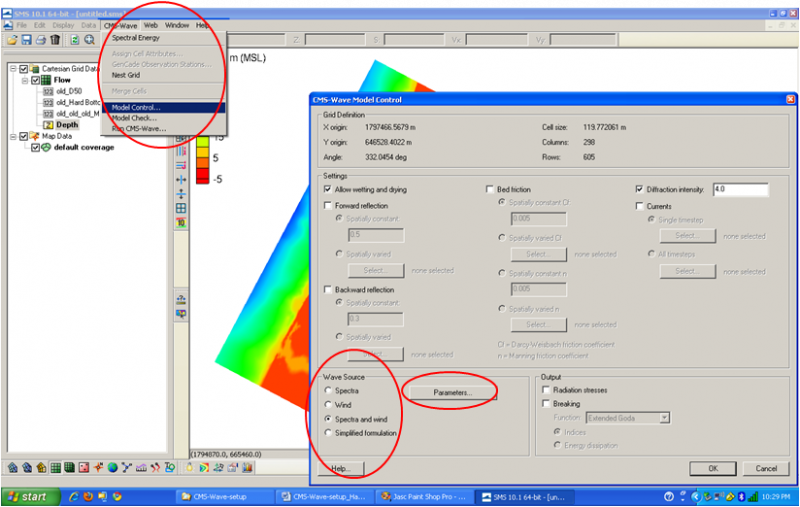Click the yellow numbered cell value tool icon
Screen dimensions: 800x507
[x=181, y=222]
